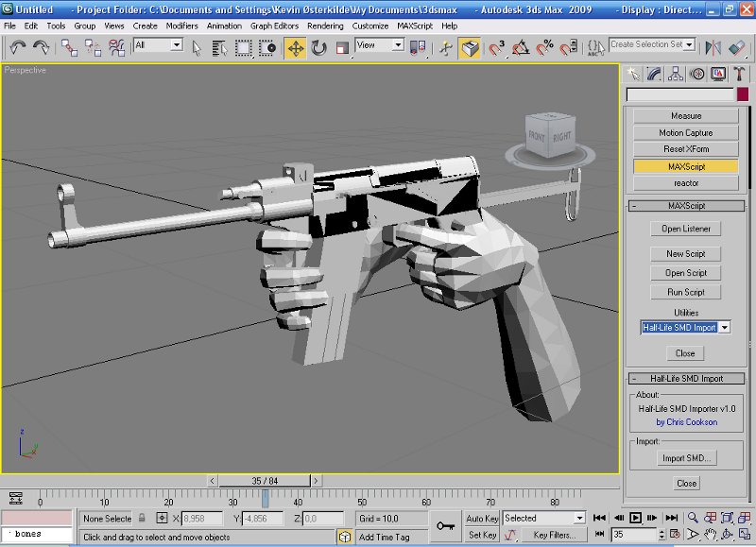
Task: Click the reactor utility button
Action: (x=686, y=183)
